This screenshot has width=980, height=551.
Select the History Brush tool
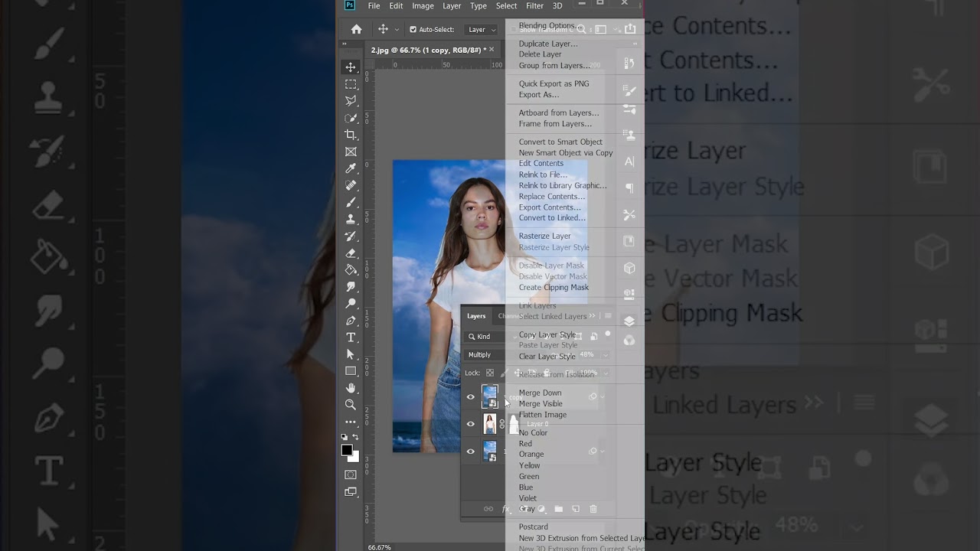(x=351, y=236)
